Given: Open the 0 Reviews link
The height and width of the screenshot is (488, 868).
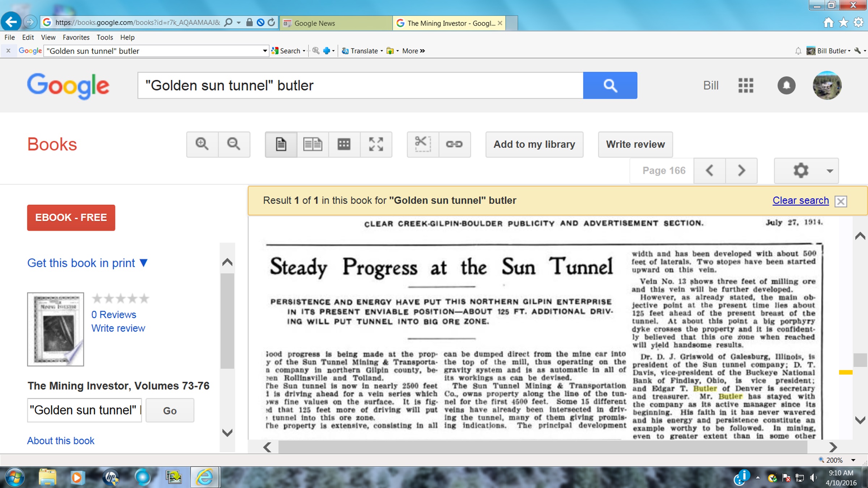Looking at the screenshot, I should [114, 314].
